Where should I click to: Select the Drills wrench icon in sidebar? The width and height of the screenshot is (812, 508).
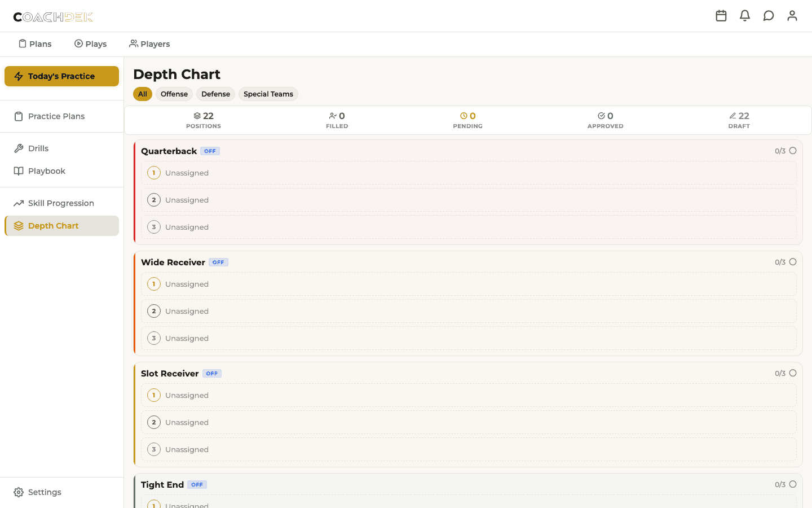[17, 148]
